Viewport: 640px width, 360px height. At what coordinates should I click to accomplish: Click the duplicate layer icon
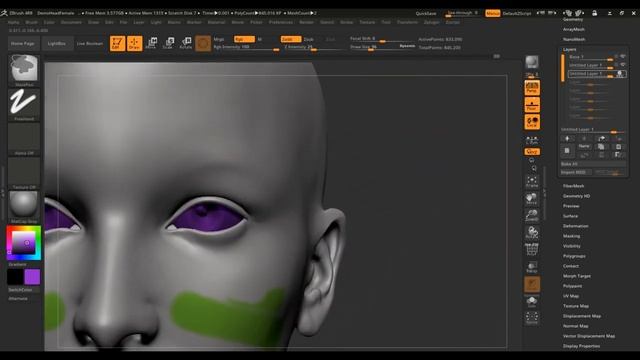(601, 147)
